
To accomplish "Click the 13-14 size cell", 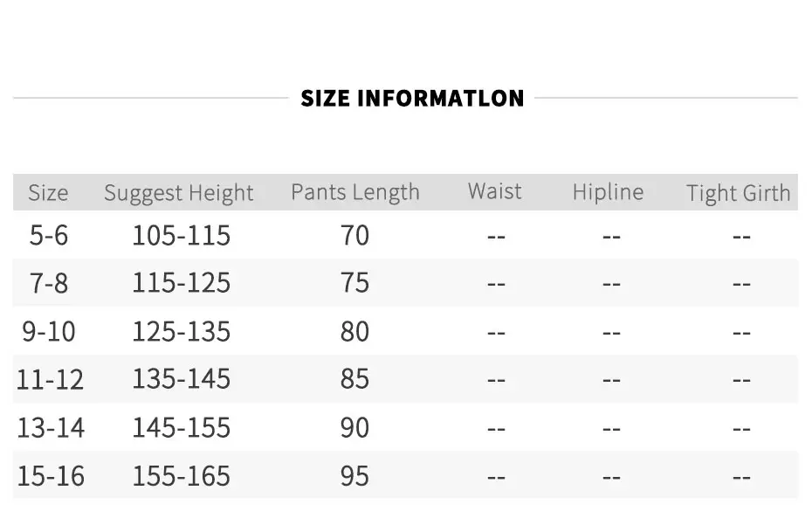I will [x=51, y=428].
